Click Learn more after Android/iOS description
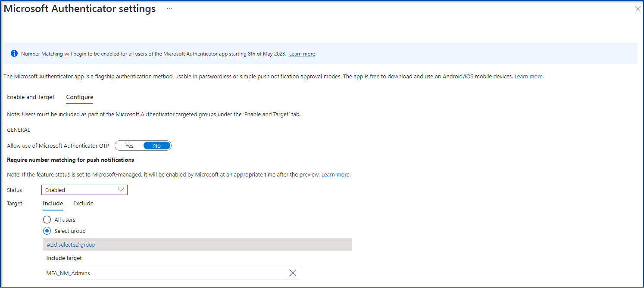The height and width of the screenshot is (288, 644). coord(528,76)
